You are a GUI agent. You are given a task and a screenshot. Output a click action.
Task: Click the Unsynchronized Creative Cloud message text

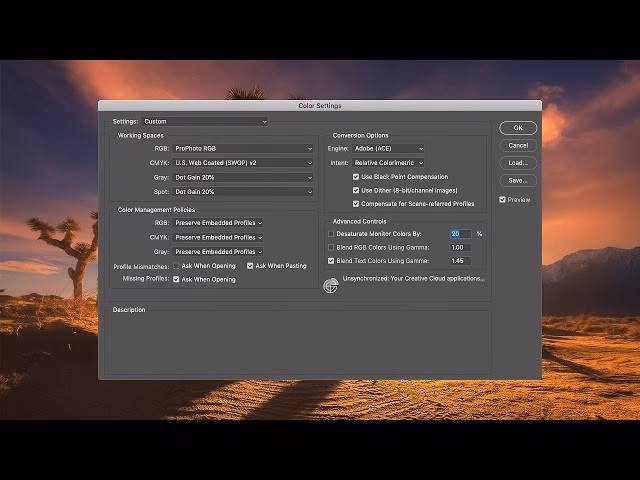(414, 278)
